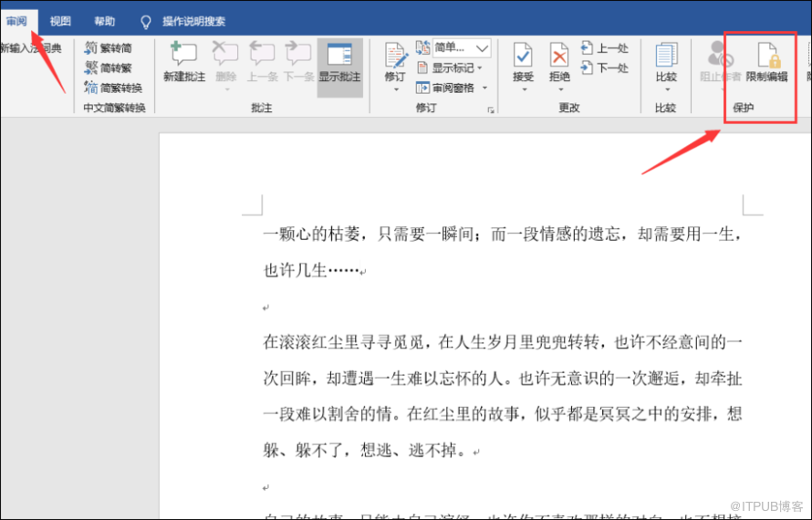Open the 修订 group dialog launcher
This screenshot has height=520, width=812.
491,109
